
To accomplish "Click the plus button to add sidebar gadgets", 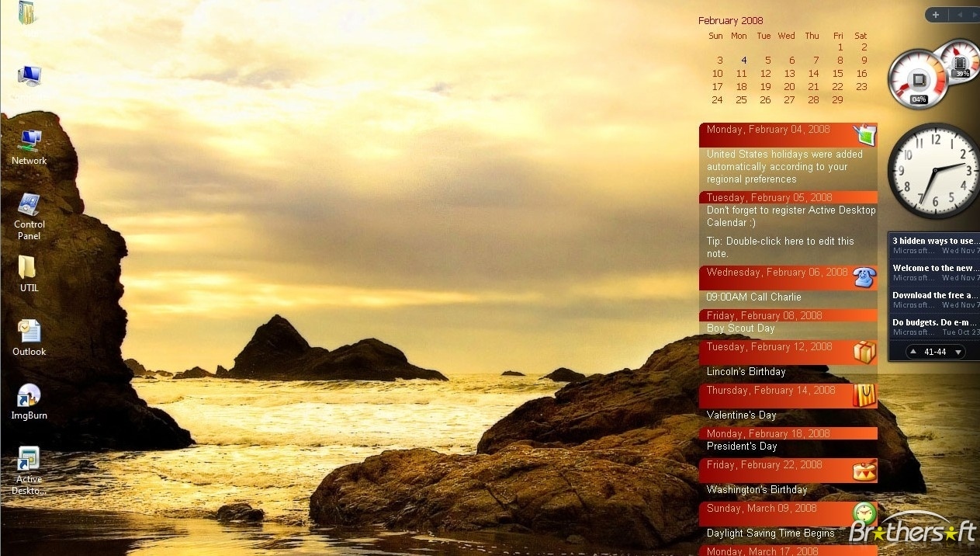I will [x=936, y=15].
